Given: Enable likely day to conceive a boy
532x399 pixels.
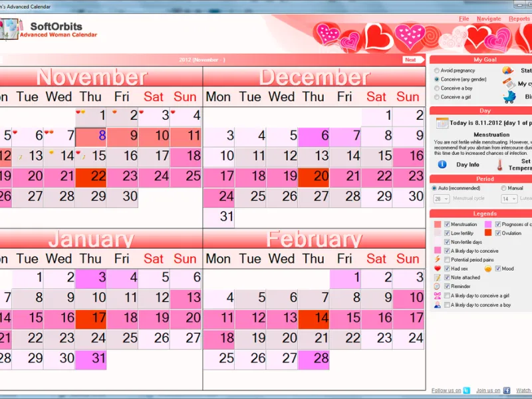Looking at the screenshot, I should point(447,305).
